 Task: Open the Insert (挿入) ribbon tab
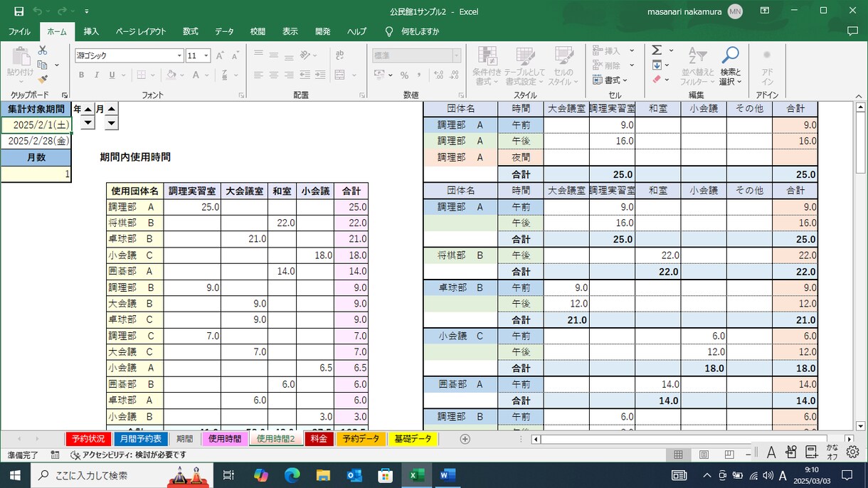pos(91,31)
